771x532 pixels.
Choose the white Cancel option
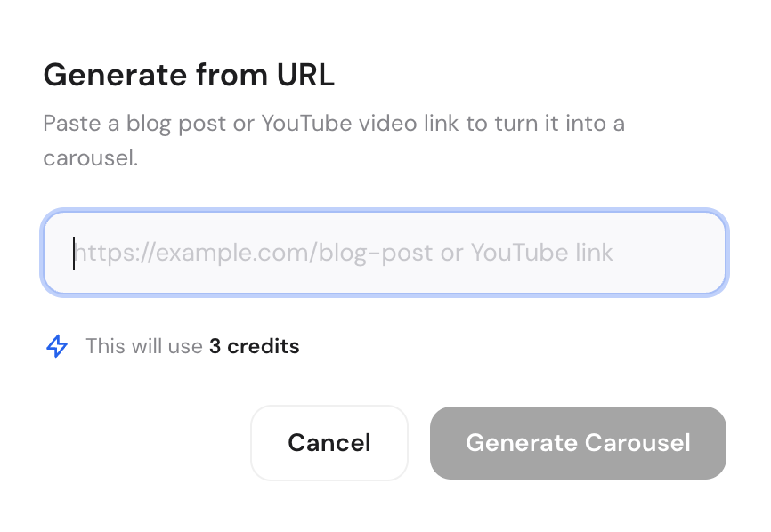click(x=329, y=443)
